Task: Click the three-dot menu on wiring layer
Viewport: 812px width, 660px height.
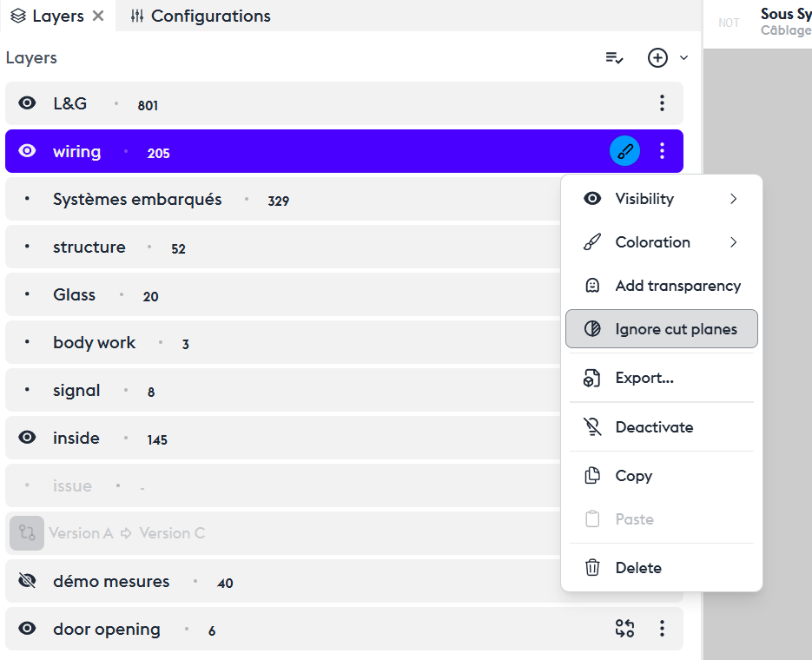Action: coord(662,151)
